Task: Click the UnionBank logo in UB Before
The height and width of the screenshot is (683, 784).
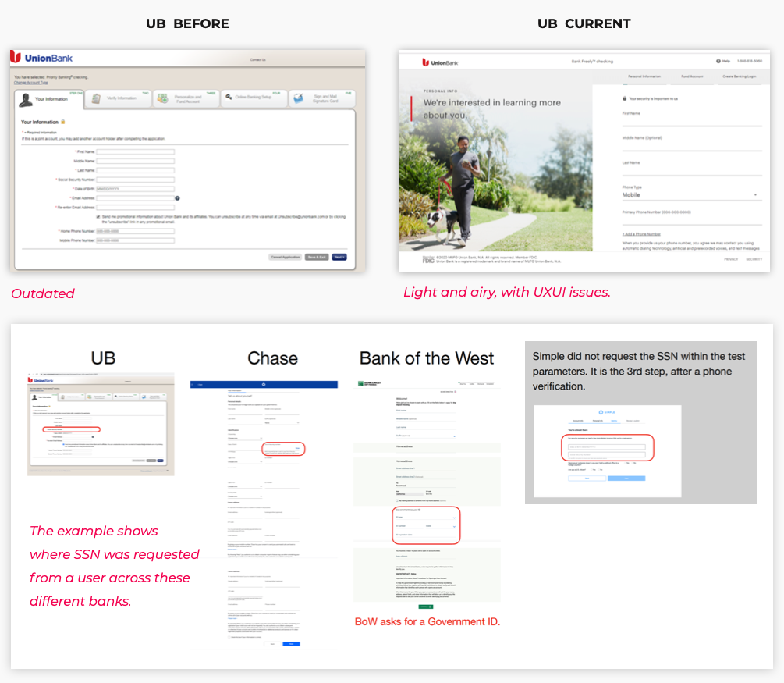Action: [x=41, y=58]
